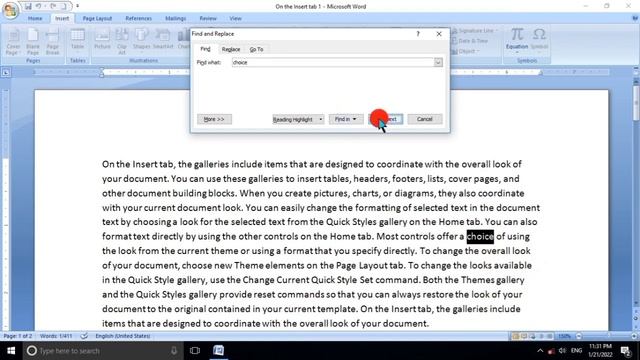
Task: Switch to Outline view icon
Action: tap(541, 336)
